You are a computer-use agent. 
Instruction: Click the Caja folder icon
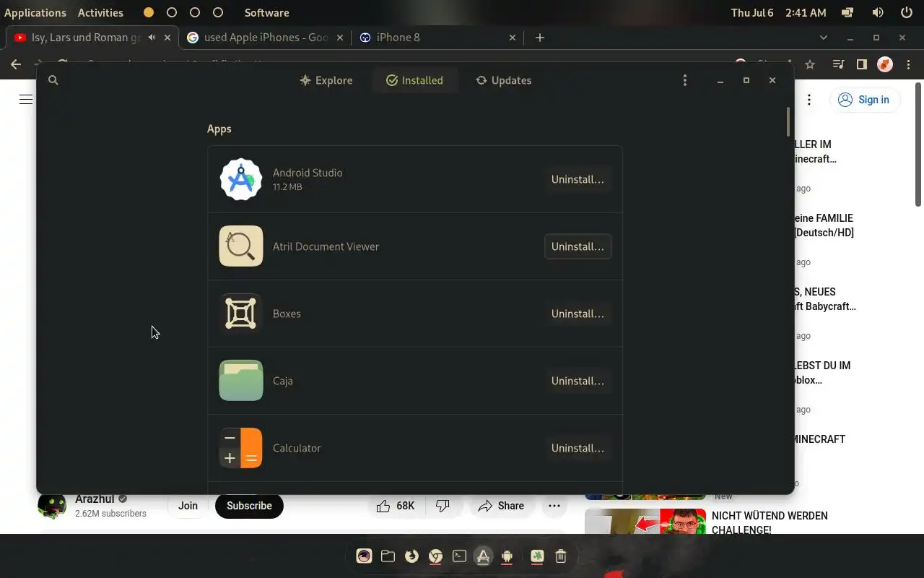241,381
